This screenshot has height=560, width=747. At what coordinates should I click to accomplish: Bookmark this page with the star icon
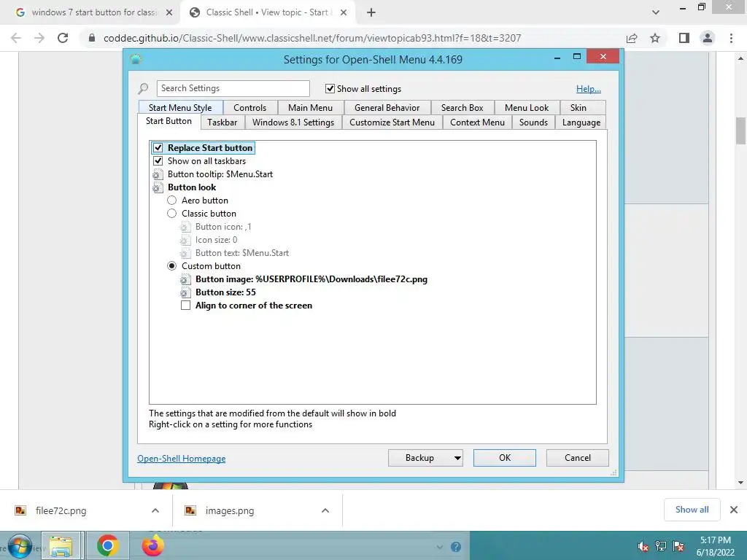[x=655, y=38]
